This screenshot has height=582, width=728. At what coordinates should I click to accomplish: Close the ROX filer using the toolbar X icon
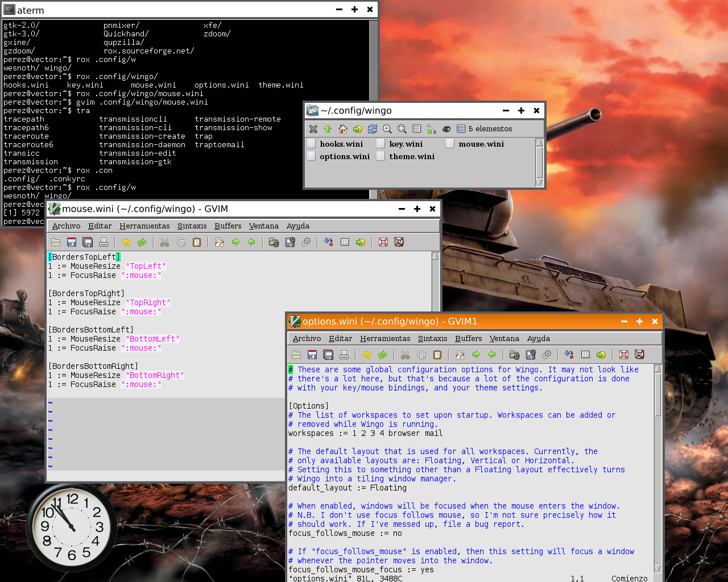tap(313, 129)
